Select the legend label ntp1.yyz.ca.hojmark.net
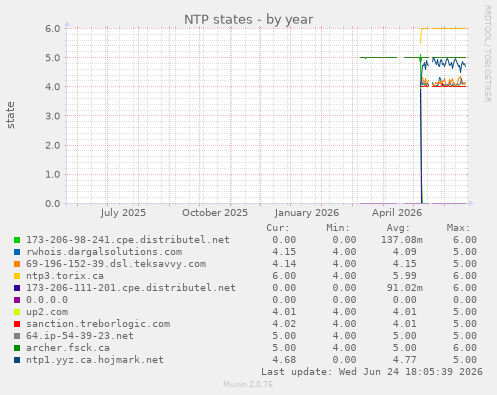497x395 pixels. pyautogui.click(x=95, y=360)
